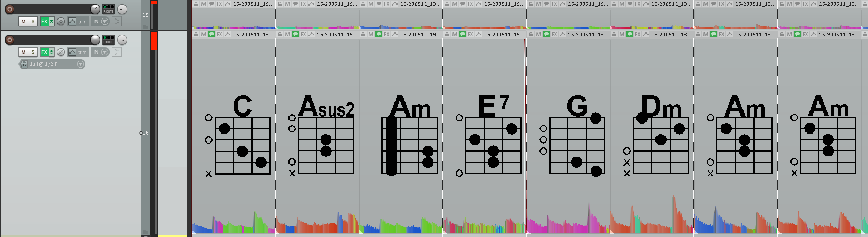The height and width of the screenshot is (237, 868).
Task: Show envelope options for the C chord item
Action: [x=227, y=34]
